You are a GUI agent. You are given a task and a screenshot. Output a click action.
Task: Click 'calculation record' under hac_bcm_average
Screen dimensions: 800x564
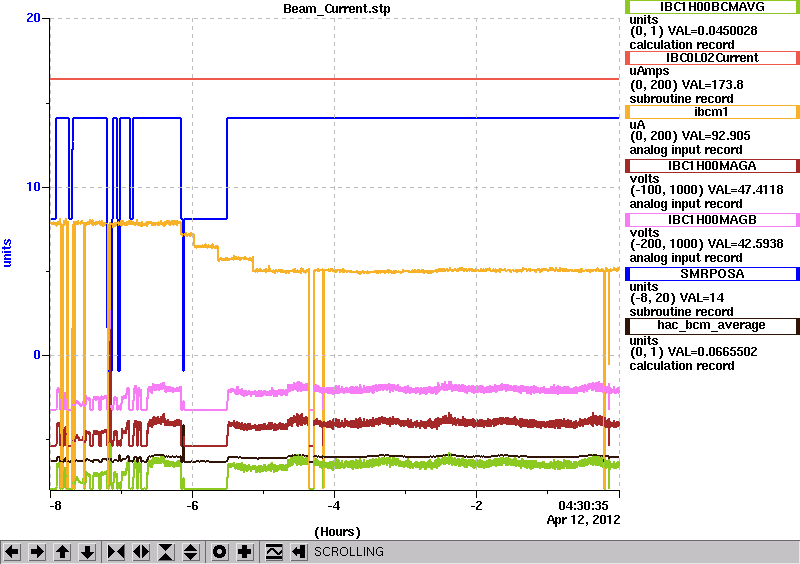point(682,366)
